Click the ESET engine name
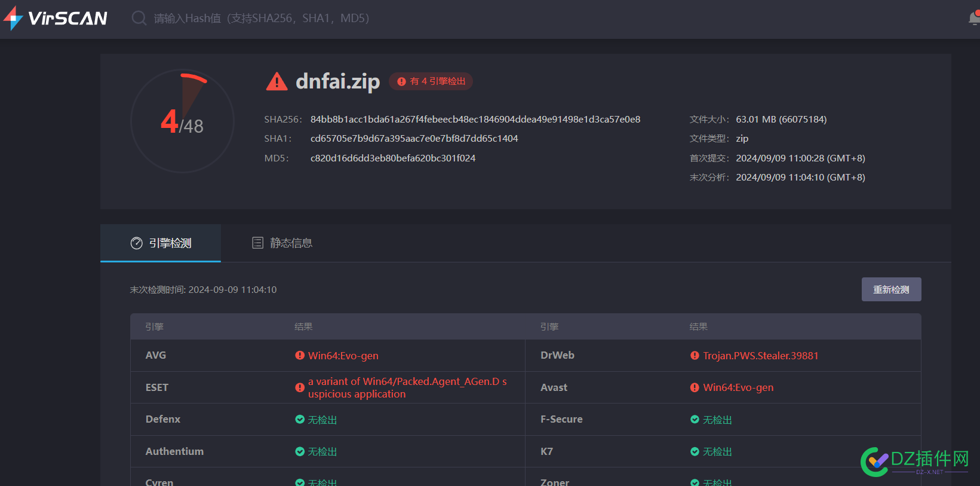The image size is (980, 486). tap(157, 387)
